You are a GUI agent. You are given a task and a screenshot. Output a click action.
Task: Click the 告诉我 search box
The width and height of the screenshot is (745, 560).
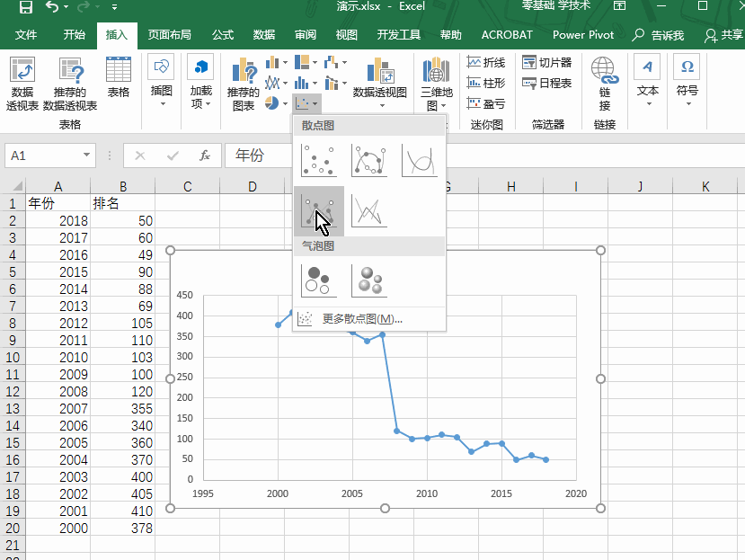[x=659, y=35]
